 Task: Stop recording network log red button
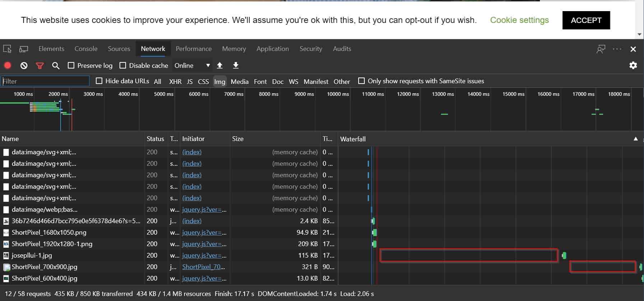[8, 65]
